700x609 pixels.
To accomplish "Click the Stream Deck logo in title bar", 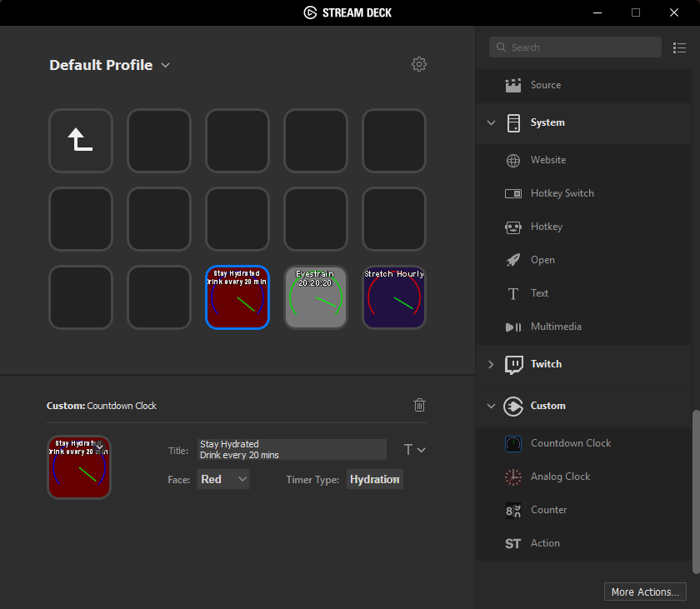I will pos(310,12).
